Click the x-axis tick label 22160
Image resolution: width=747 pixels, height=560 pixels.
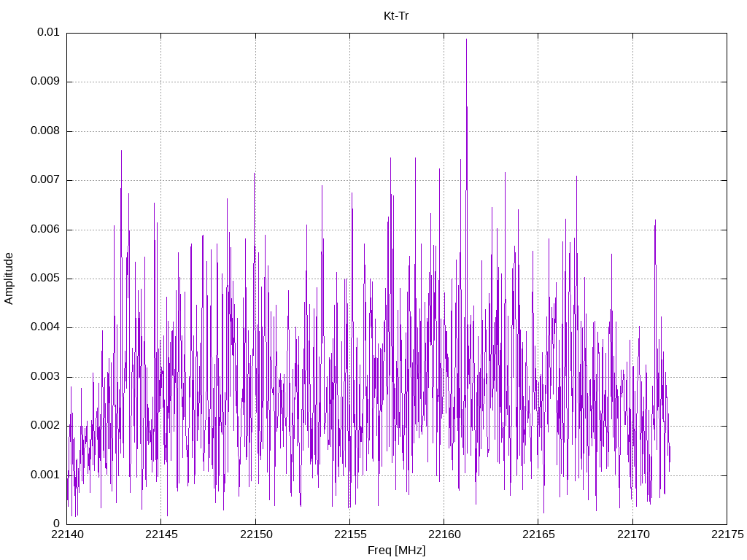pos(444,534)
